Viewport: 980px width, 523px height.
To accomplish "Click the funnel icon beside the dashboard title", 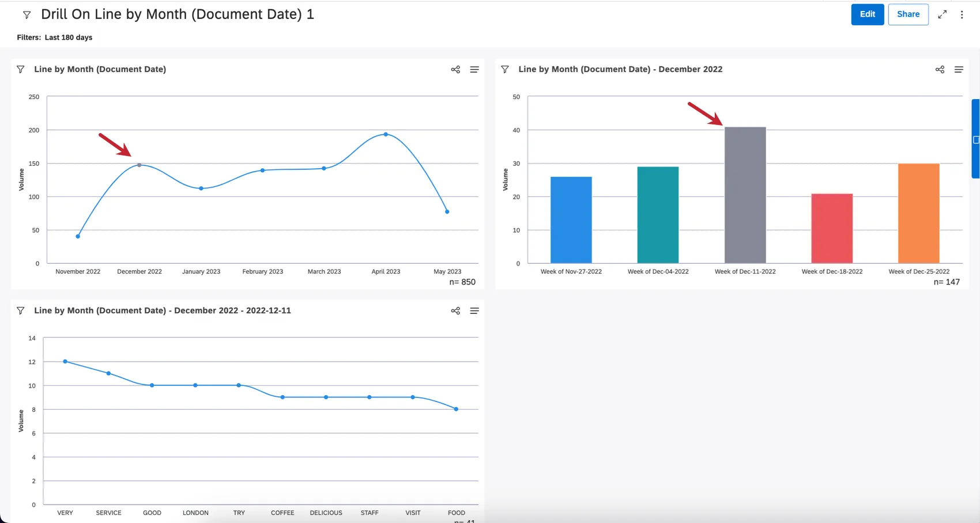I will (x=27, y=15).
